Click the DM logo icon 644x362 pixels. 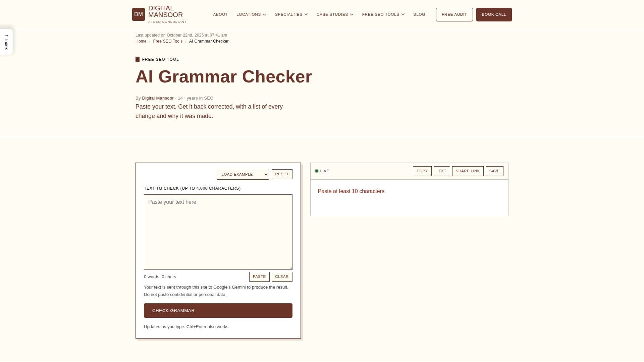138,14
